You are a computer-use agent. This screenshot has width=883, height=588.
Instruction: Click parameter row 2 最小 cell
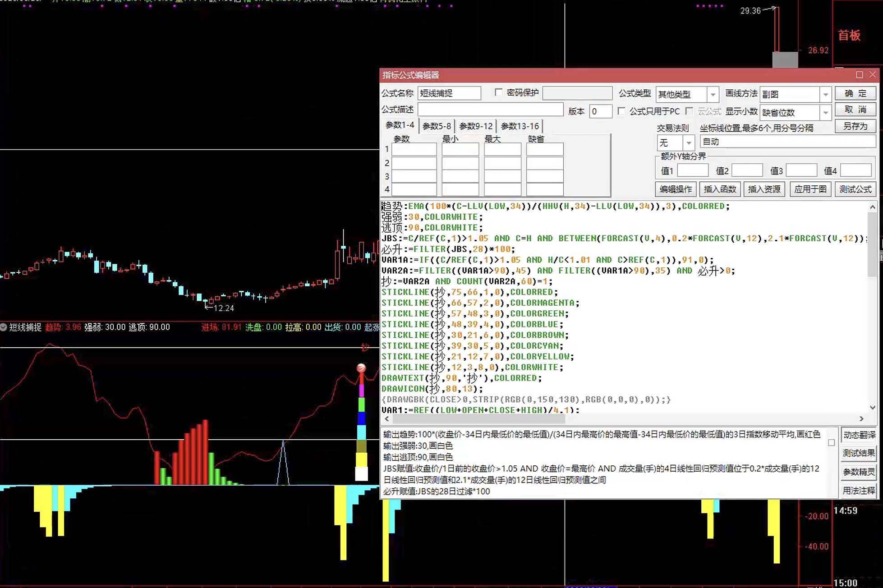coord(460,163)
